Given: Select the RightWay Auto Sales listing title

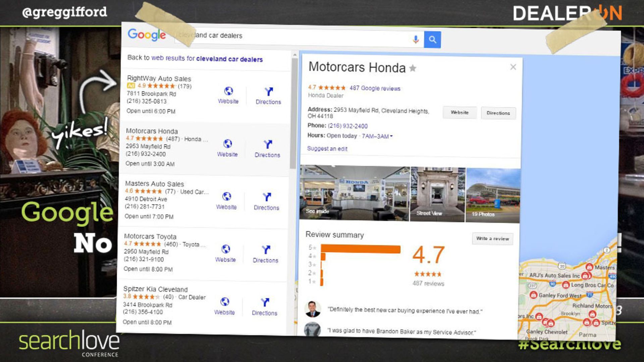Looking at the screenshot, I should click(159, 78).
